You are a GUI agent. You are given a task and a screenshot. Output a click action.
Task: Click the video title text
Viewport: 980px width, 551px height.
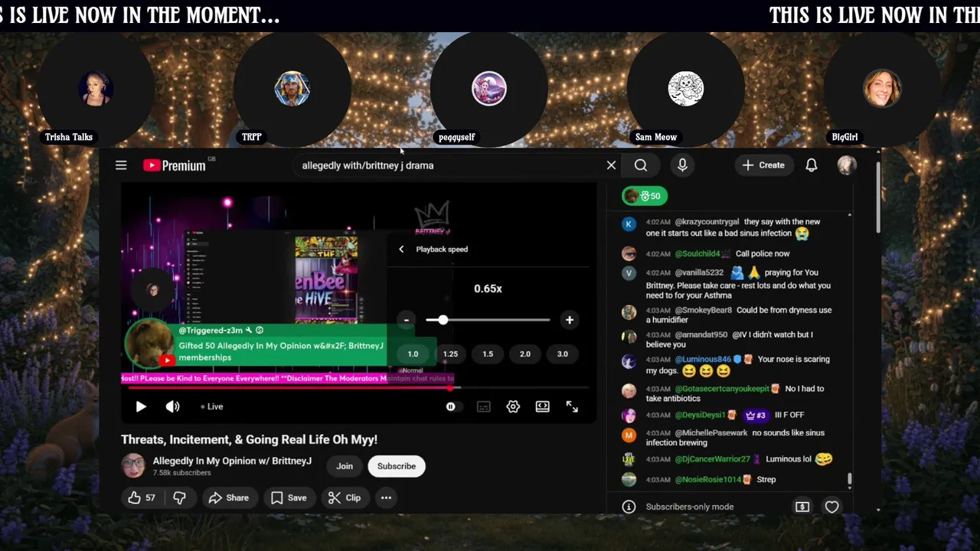[249, 439]
